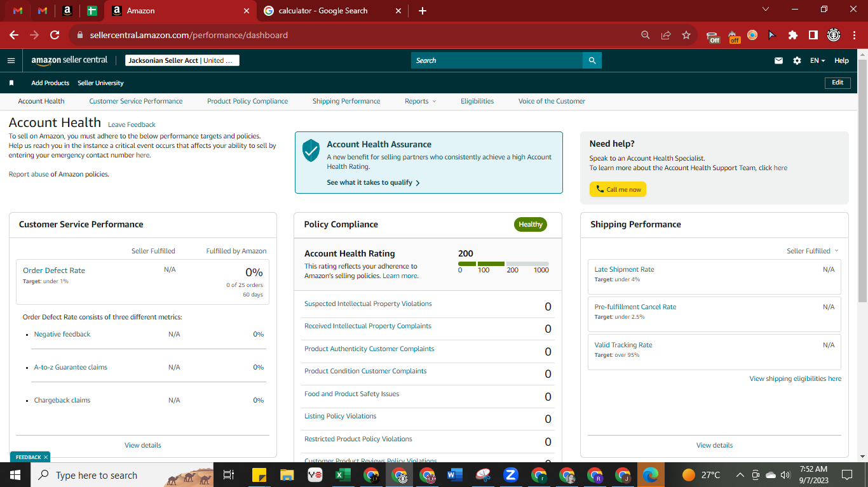868x487 pixels.
Task: Click the orange circle extension icon
Action: pyautogui.click(x=752, y=35)
